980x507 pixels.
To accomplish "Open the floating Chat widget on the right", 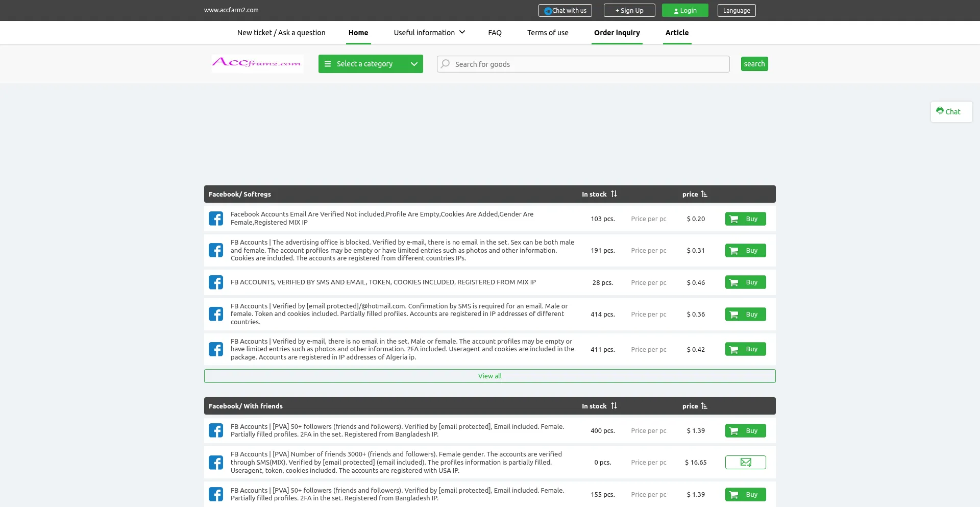I will pos(951,112).
